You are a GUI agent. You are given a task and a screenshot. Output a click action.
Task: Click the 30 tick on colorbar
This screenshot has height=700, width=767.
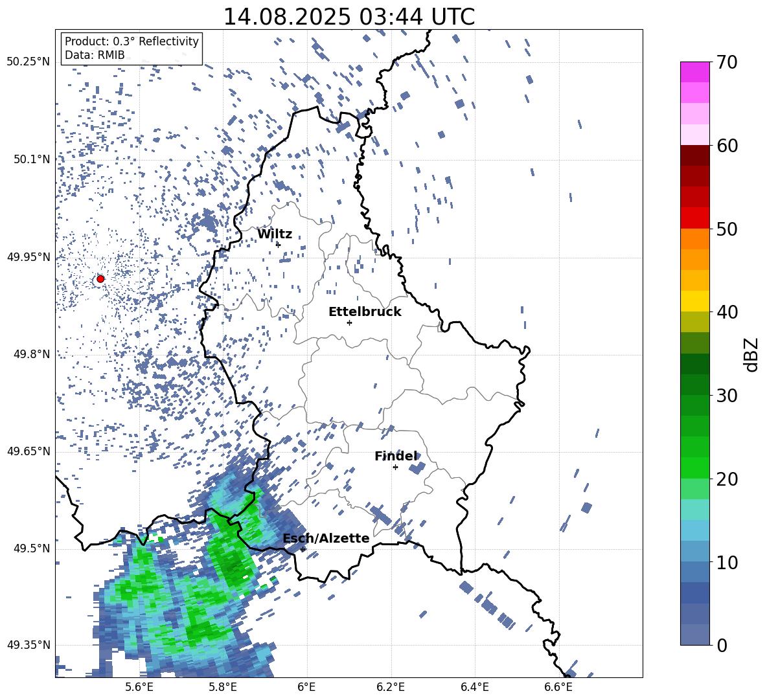tap(727, 395)
